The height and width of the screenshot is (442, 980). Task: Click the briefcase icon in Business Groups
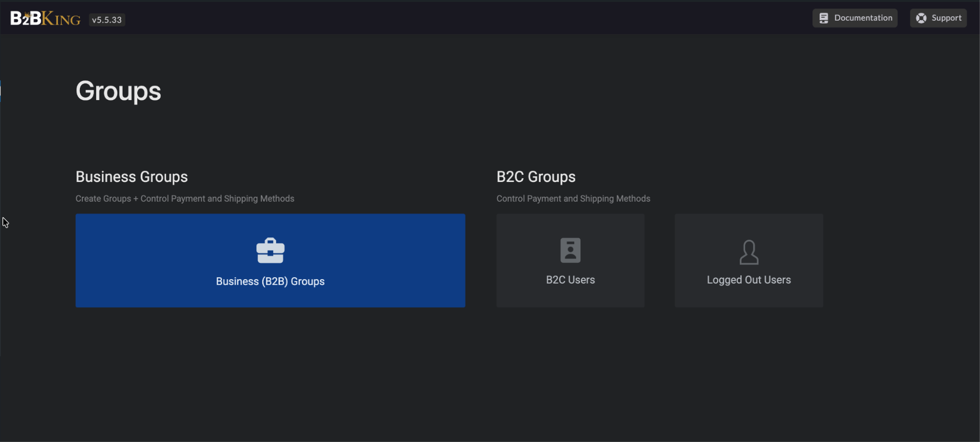[x=270, y=251]
